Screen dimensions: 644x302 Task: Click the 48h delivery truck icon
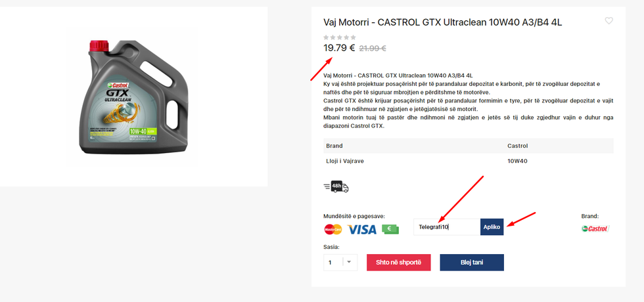(x=336, y=186)
